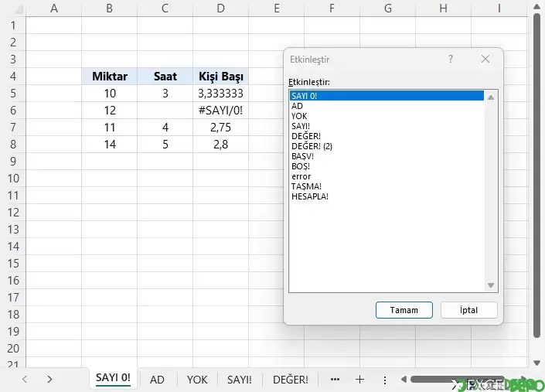545x392 pixels.
Task: Go to previous sheet tab arrow
Action: coord(25,379)
